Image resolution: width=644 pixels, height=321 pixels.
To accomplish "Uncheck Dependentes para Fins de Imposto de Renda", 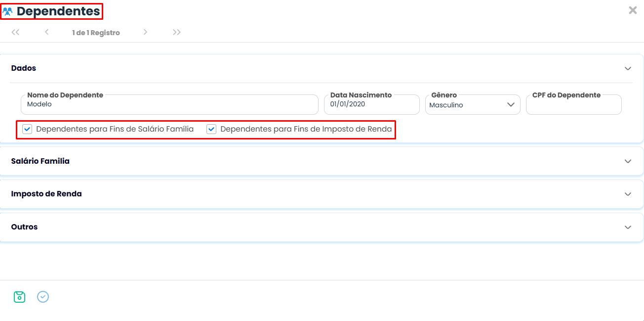I will (x=211, y=129).
